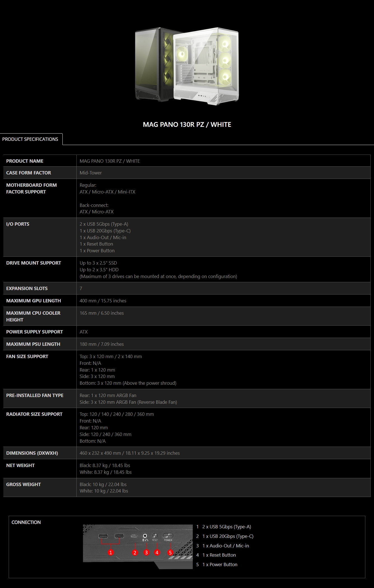Click the DRIVE MOUNT SUPPORT label
This screenshot has width=374, height=588.
[x=34, y=263]
